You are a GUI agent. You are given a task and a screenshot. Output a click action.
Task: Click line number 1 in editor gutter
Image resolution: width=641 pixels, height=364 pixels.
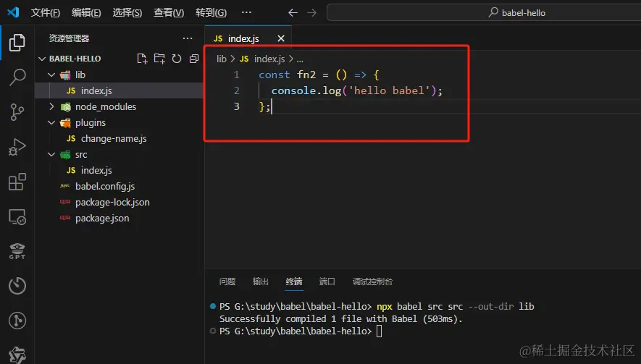(236, 75)
